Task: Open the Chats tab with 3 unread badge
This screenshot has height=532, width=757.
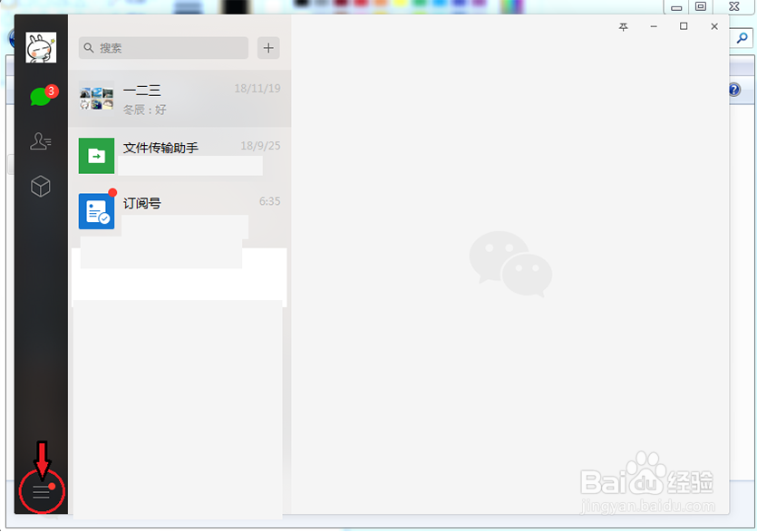Action: coord(42,96)
